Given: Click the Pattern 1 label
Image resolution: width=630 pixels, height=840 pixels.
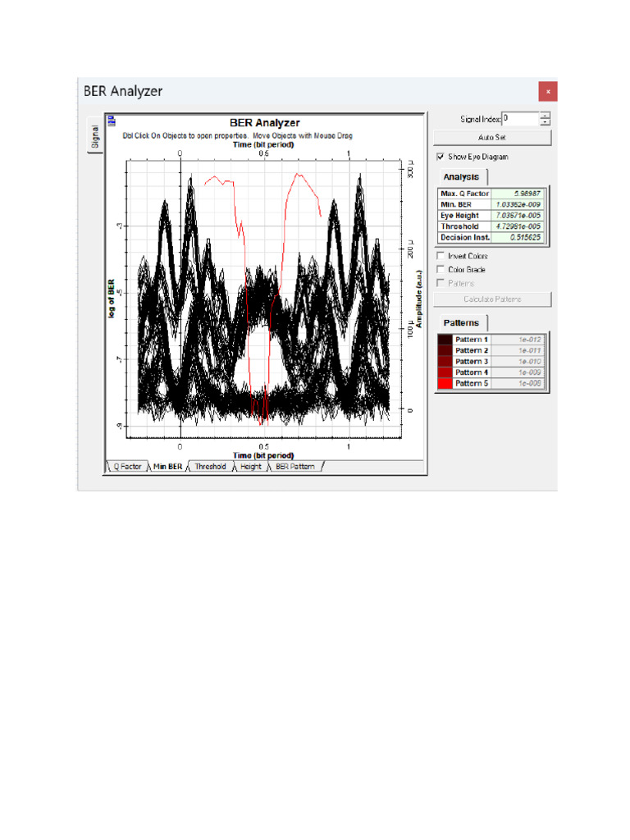Looking at the screenshot, I should point(472,340).
